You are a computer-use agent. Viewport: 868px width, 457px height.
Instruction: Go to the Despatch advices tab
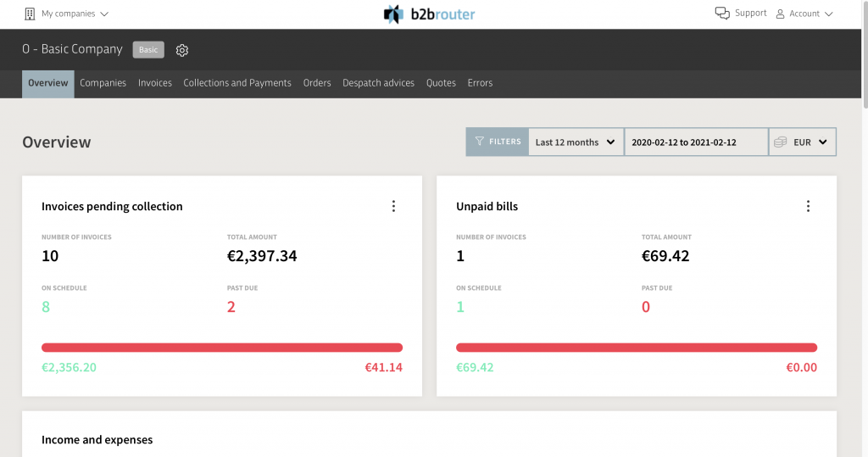(x=378, y=83)
